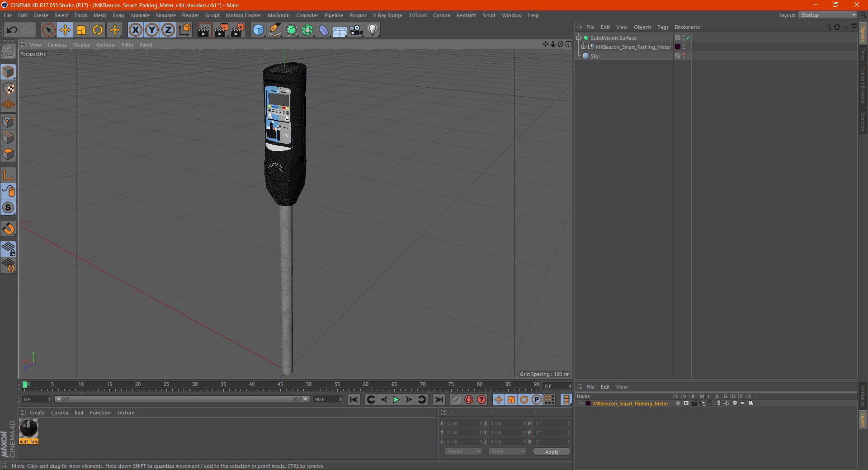
Task: Switch to Texture mode
Action: pyautogui.click(x=8, y=89)
